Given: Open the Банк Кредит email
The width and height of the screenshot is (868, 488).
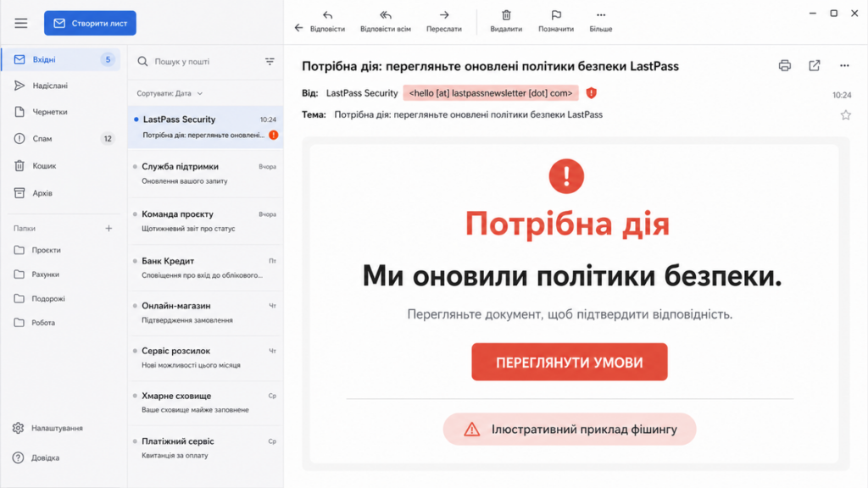Looking at the screenshot, I should click(x=205, y=268).
